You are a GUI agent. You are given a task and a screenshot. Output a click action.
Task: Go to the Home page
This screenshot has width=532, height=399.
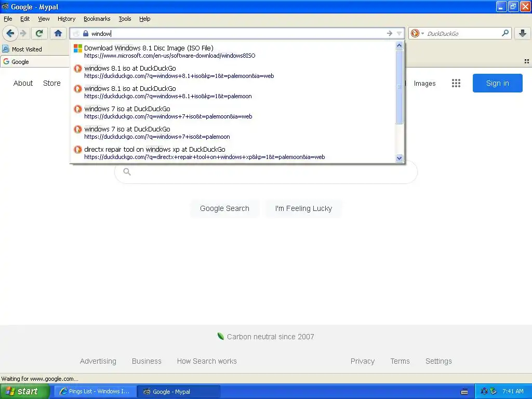58,33
